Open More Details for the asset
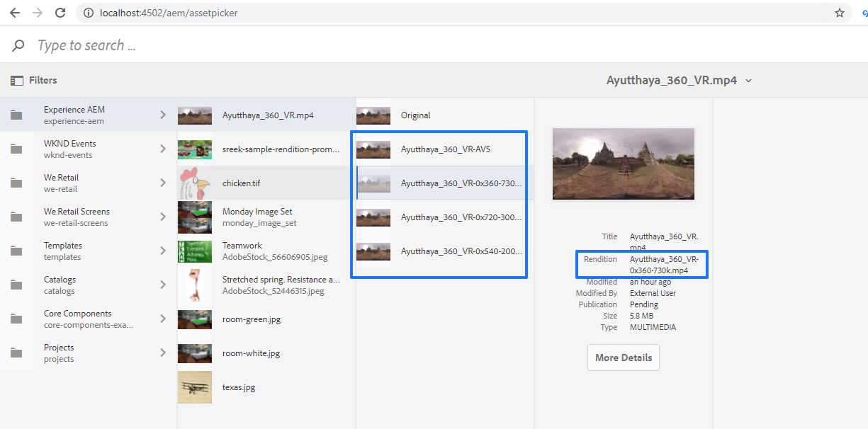Image resolution: width=868 pixels, height=429 pixels. point(624,357)
